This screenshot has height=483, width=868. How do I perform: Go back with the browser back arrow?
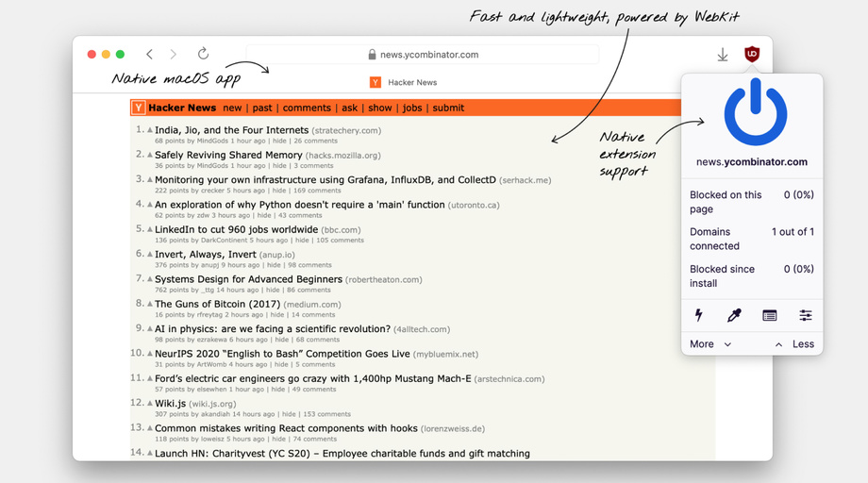tap(149, 54)
